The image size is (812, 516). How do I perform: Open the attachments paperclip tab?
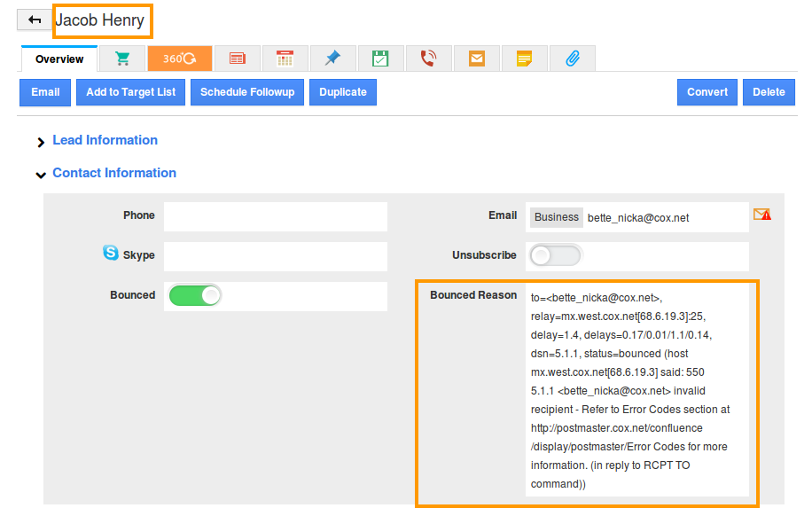(x=572, y=59)
